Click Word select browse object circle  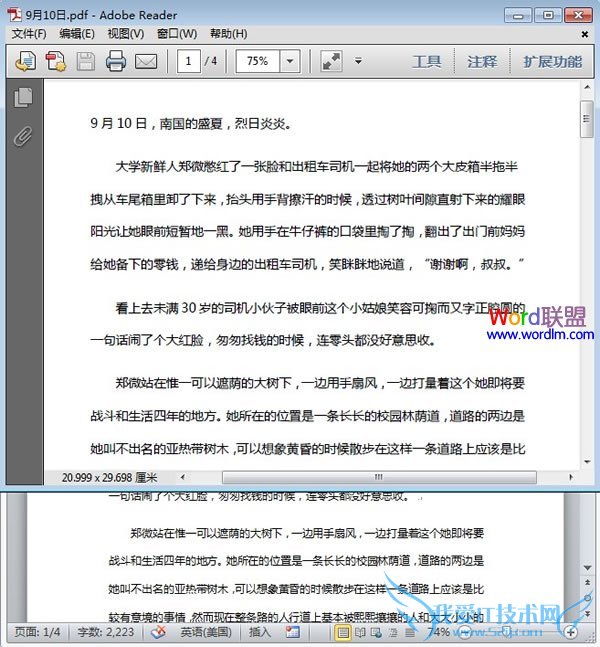588,598
